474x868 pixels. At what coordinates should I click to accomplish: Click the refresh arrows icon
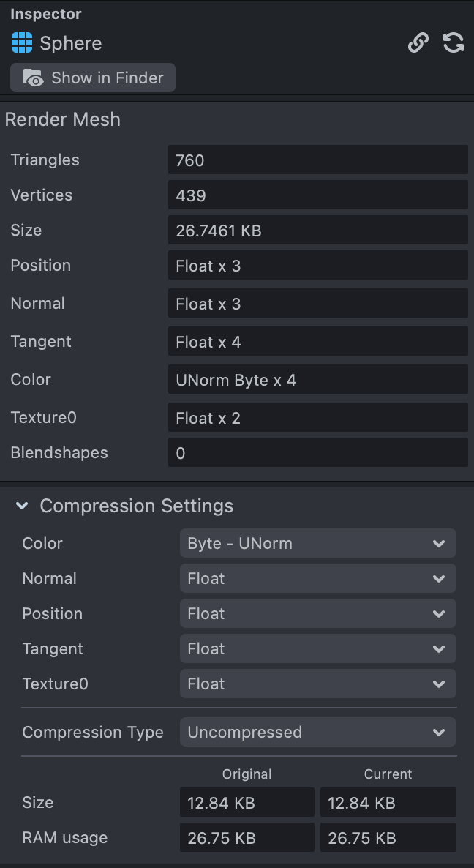pyautogui.click(x=454, y=43)
